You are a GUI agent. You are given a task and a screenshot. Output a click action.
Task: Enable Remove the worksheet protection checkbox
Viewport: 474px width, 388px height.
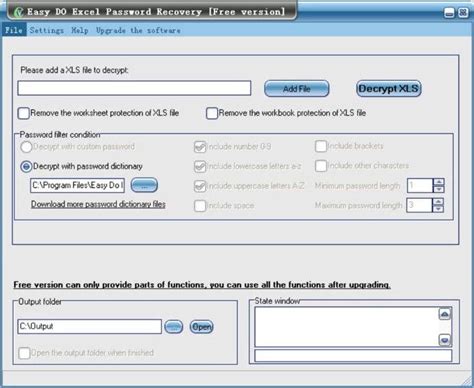pos(24,113)
